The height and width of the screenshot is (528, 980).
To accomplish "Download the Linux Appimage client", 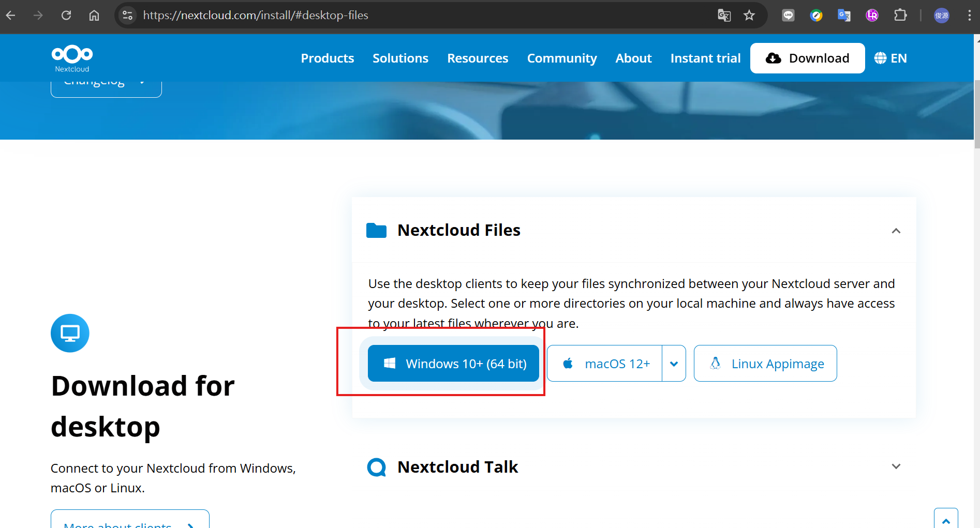I will 765,364.
